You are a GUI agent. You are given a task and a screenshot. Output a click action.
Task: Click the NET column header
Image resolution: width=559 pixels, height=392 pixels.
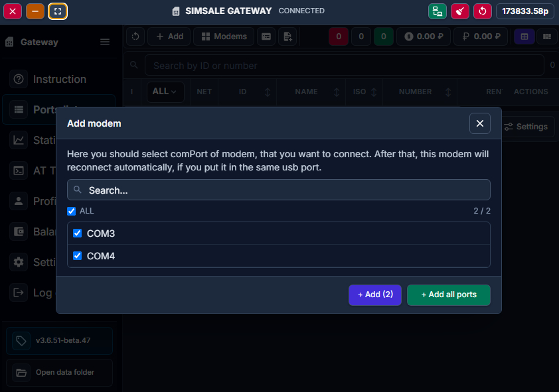tap(204, 92)
